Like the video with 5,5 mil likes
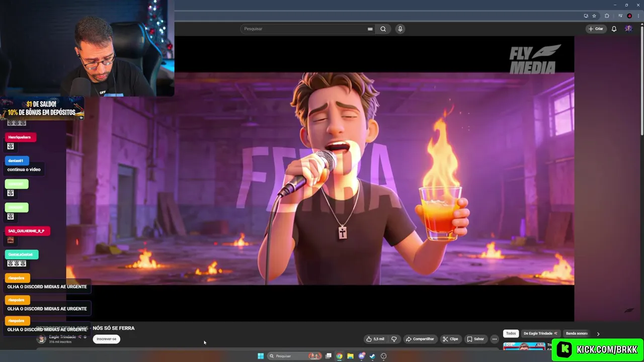Screen dimensions: 644x362 coord(375,339)
